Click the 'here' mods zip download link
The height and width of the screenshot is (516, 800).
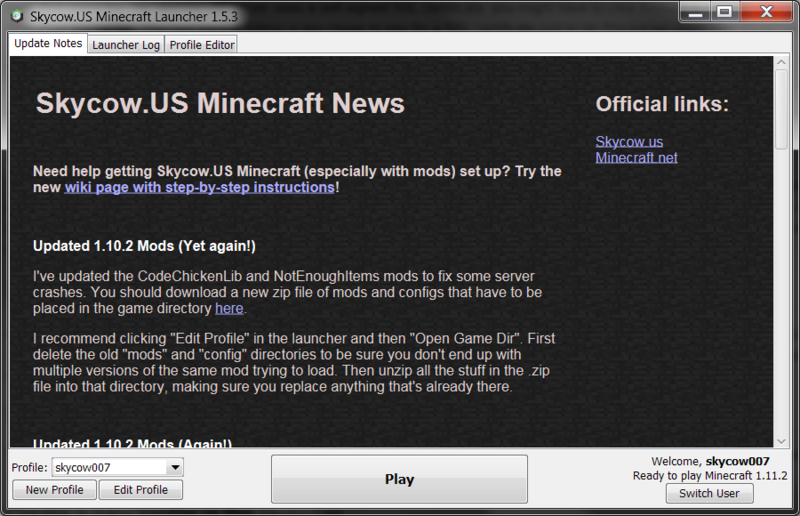click(x=229, y=308)
